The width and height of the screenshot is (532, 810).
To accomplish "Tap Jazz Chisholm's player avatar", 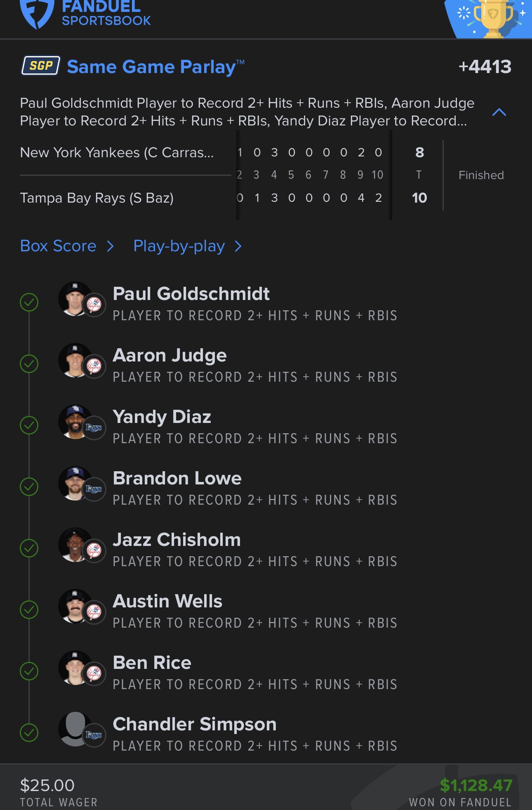I will (75, 545).
